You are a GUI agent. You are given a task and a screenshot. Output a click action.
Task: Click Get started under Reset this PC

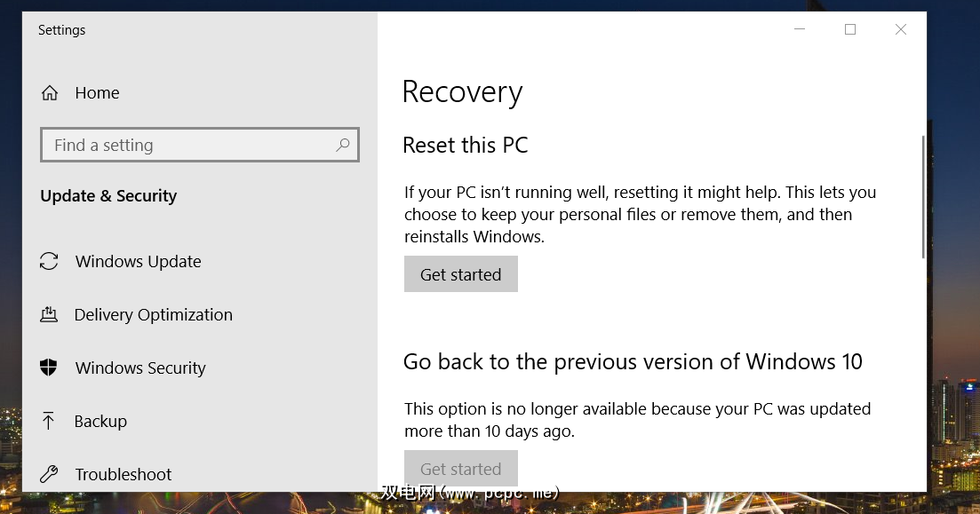[460, 274]
